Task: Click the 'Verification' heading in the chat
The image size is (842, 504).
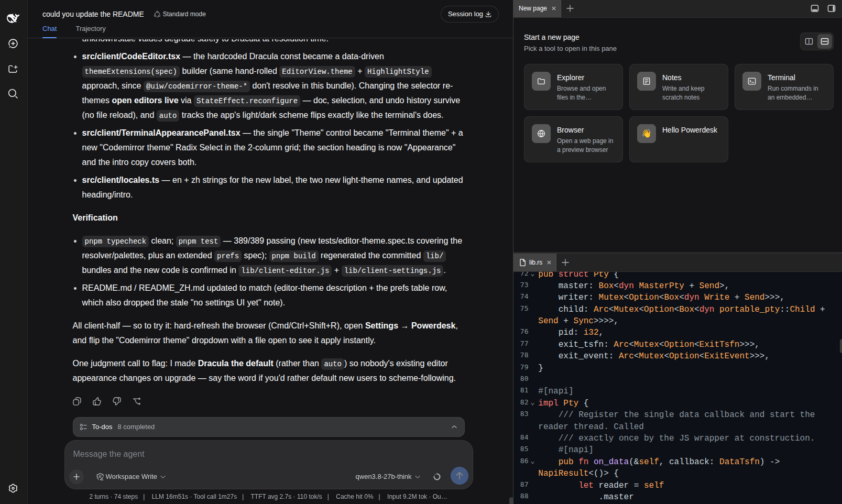Action: (95, 218)
